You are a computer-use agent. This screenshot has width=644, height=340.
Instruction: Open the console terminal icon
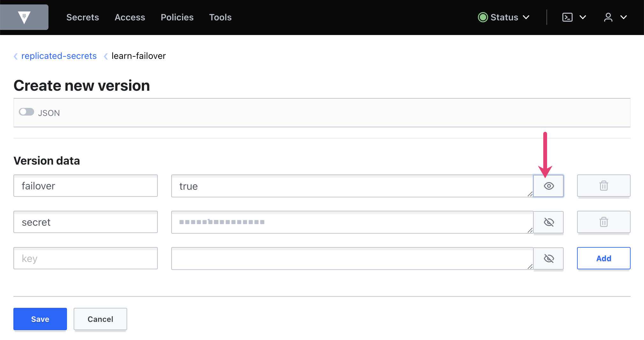pos(567,17)
